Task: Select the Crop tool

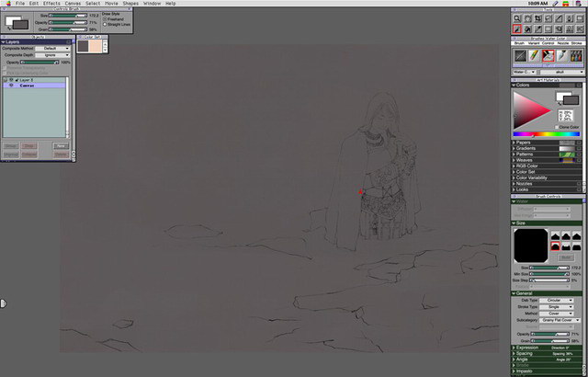Action: [x=538, y=18]
